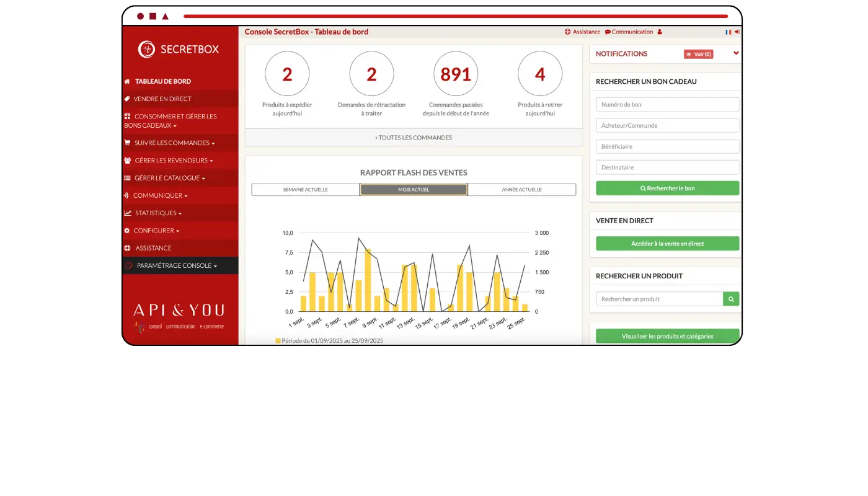Open Communication in the top header
This screenshot has height=496, width=868.
[629, 32]
